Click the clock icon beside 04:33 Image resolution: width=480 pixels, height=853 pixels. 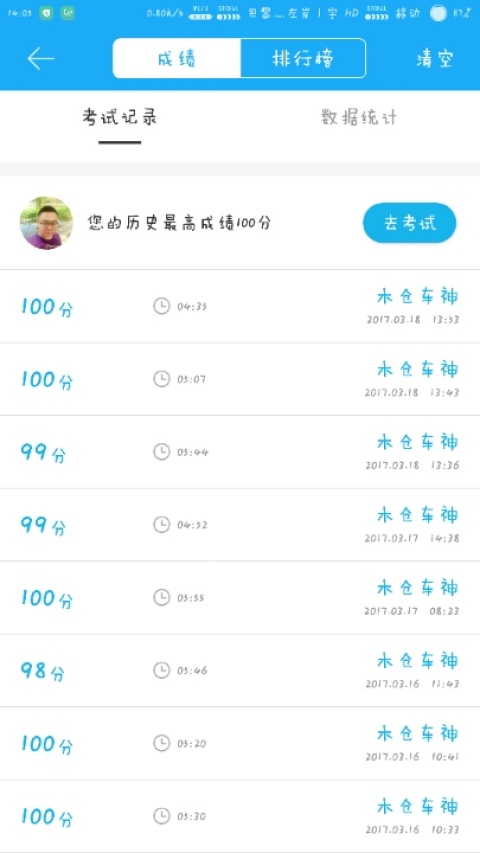[x=161, y=306]
